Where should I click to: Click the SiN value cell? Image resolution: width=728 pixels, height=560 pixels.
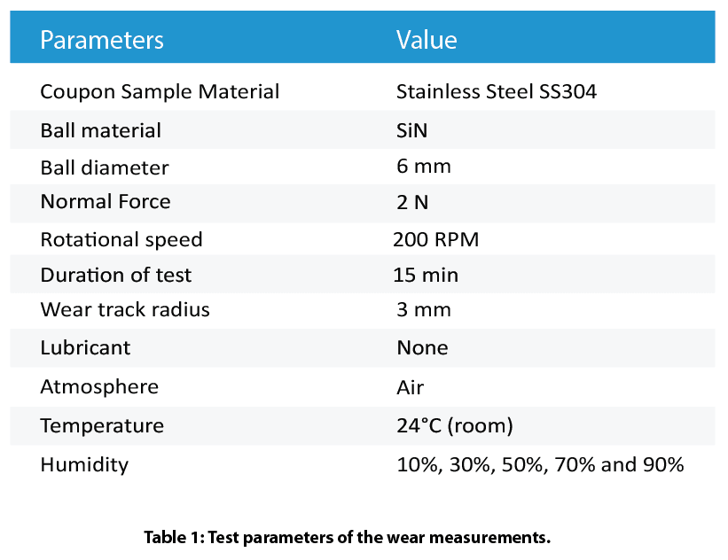coord(411,130)
